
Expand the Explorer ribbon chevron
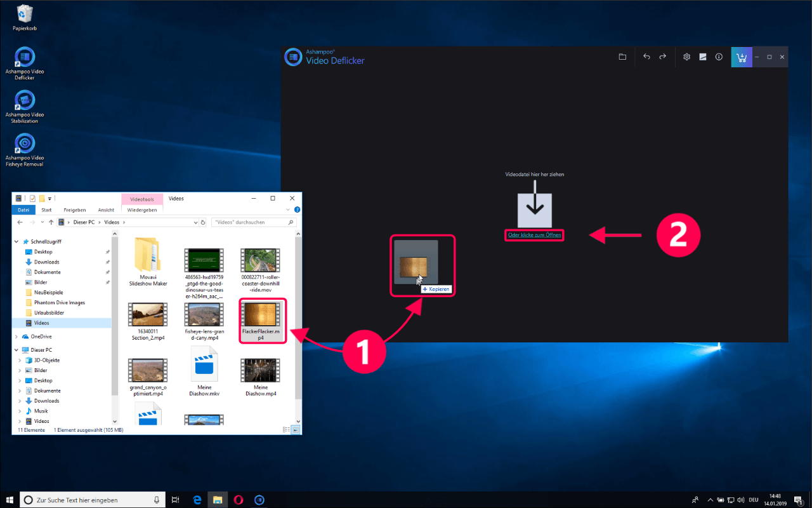(x=289, y=210)
